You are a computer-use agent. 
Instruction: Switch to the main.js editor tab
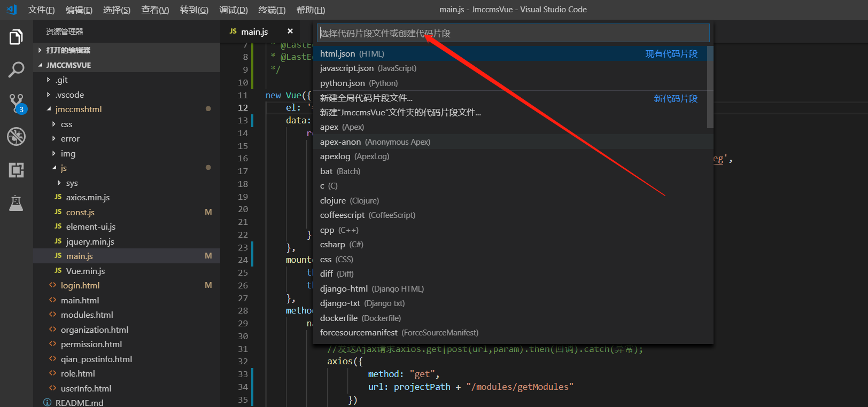click(x=261, y=32)
